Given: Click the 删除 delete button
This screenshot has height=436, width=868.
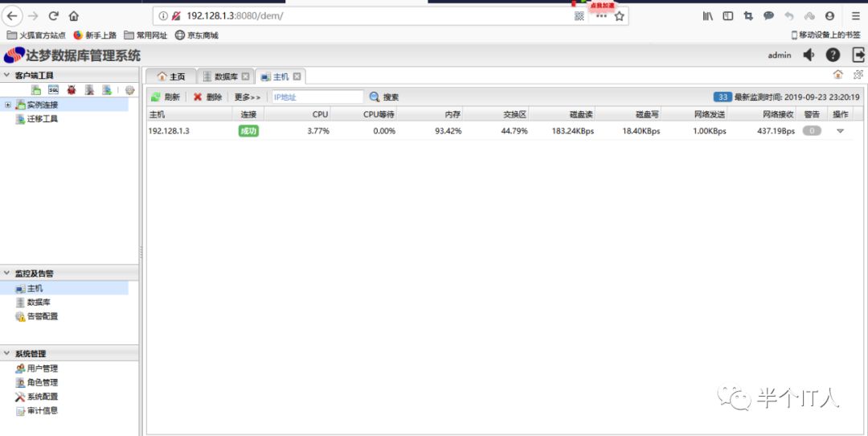Looking at the screenshot, I should [x=207, y=97].
